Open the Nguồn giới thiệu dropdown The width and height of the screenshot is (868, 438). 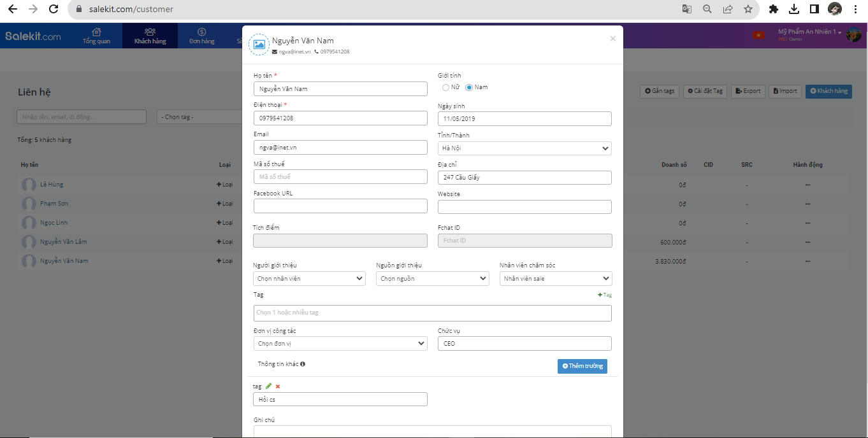(432, 278)
